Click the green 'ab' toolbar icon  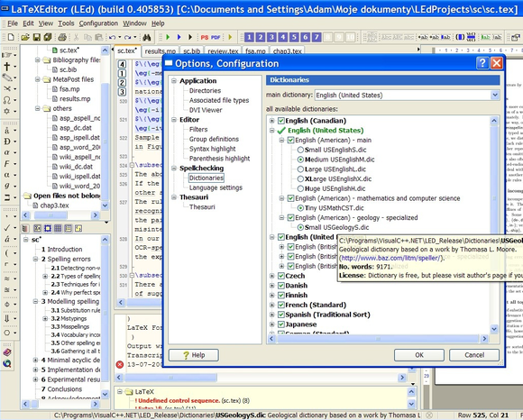point(485,37)
